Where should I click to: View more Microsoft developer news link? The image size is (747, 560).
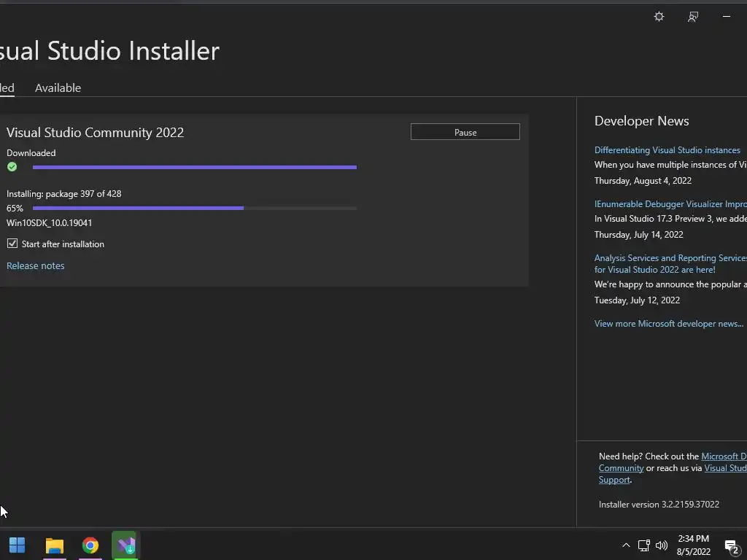[x=669, y=324]
